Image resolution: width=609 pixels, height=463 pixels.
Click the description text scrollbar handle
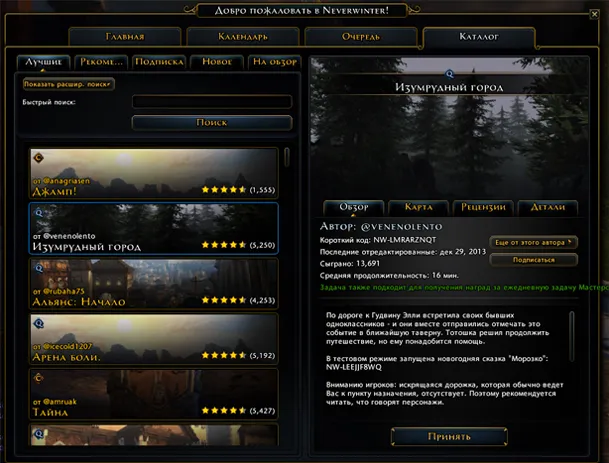pos(572,336)
